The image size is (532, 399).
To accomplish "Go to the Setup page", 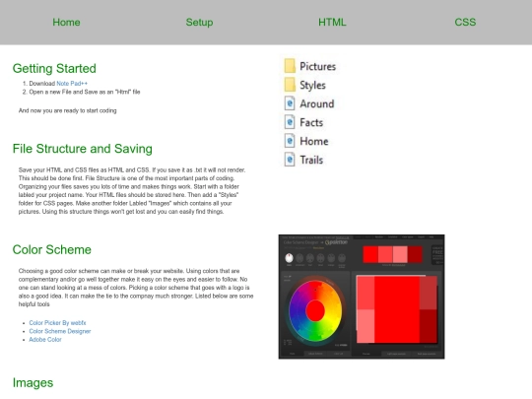I will pyautogui.click(x=199, y=23).
